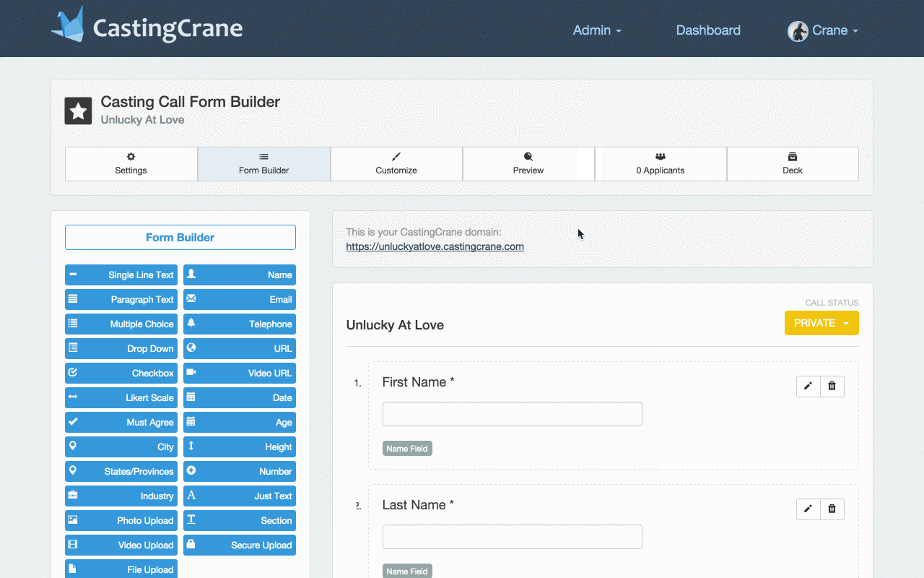Add a Checkbox field to the form
The image size is (924, 578).
(x=121, y=373)
